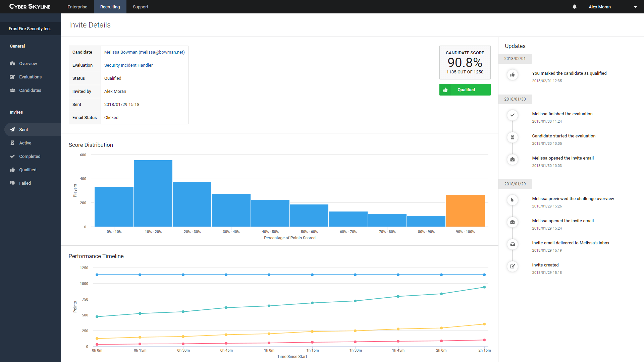Click the Completed checkmark icon in sidebar

click(x=12, y=156)
